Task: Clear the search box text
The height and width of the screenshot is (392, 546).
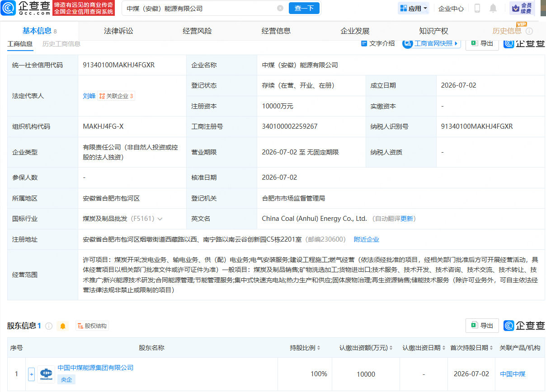Action: pyautogui.click(x=280, y=8)
